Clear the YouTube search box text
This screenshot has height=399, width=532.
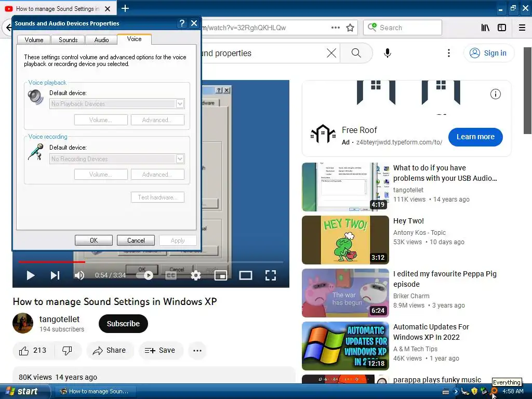(331, 53)
